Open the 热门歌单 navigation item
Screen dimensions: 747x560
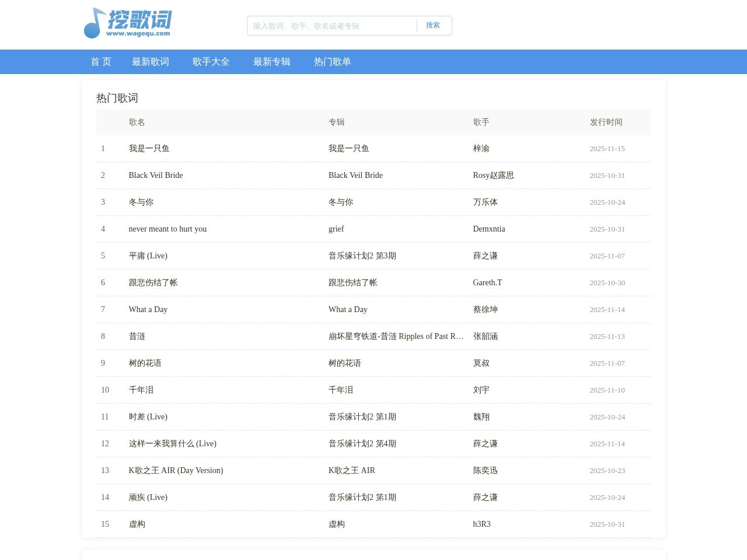tap(332, 62)
